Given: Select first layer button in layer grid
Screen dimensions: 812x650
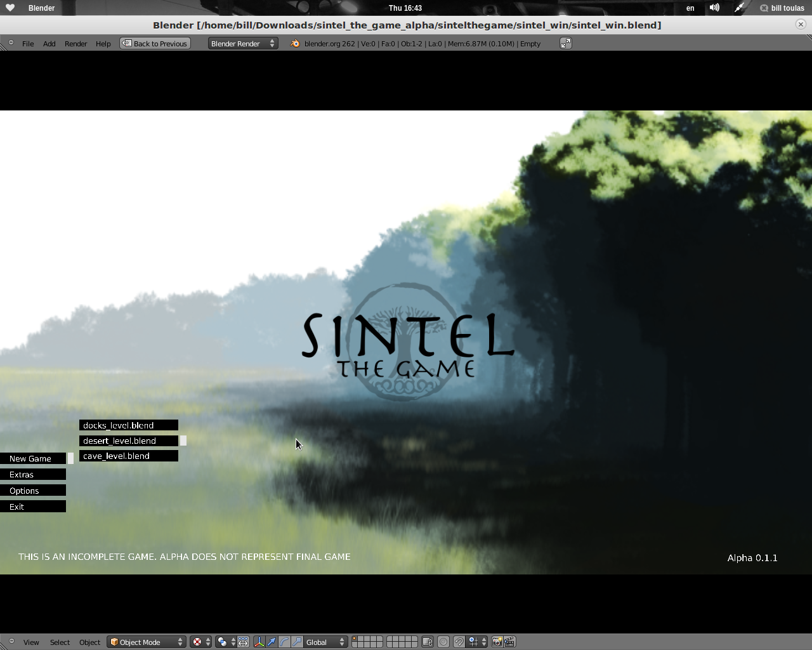Looking at the screenshot, I should [355, 639].
